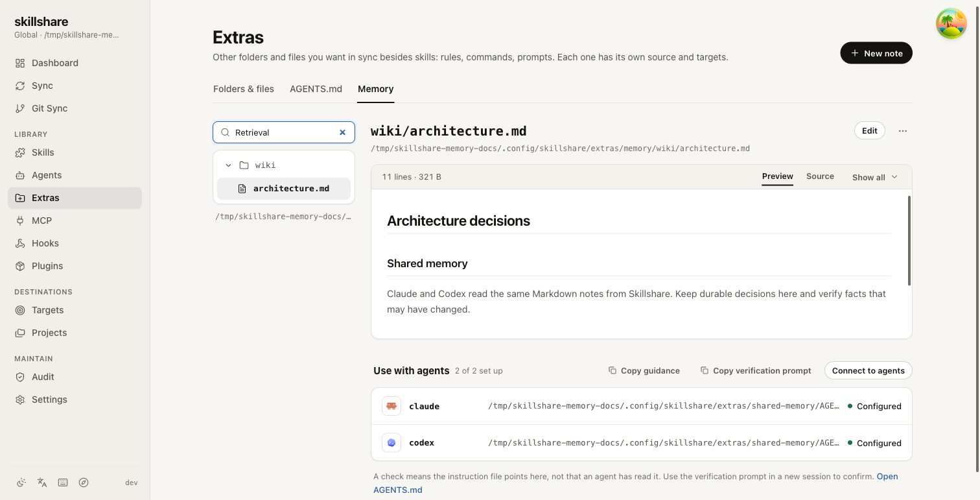Click the compass tour icon
This screenshot has height=500, width=980.
(x=84, y=482)
